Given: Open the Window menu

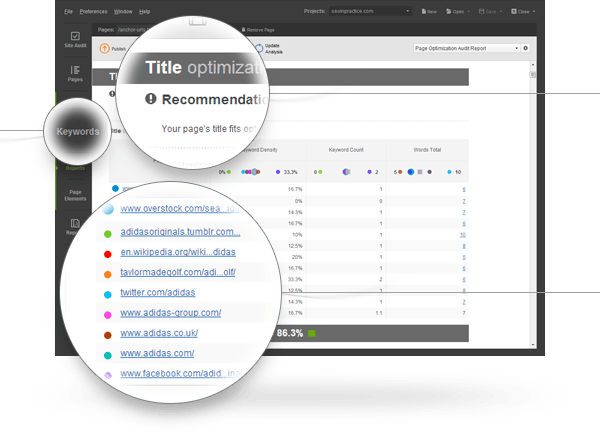Looking at the screenshot, I should (x=123, y=11).
